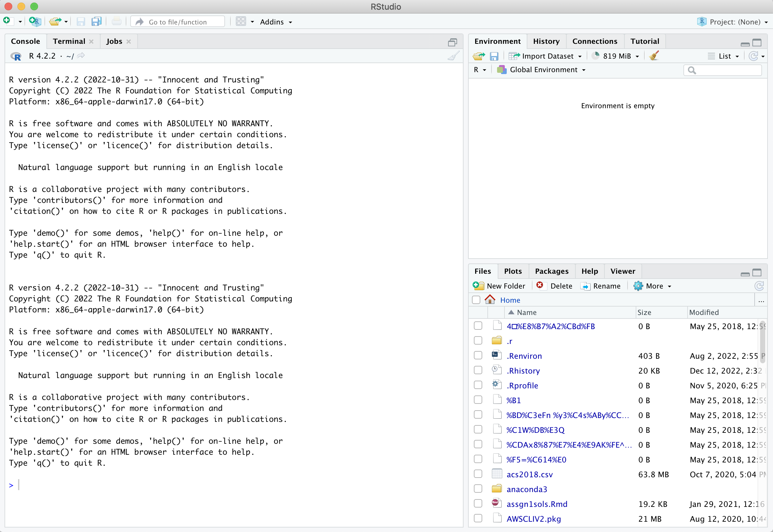Click workspace panes layout grid icon
The width and height of the screenshot is (773, 532).
pos(241,22)
